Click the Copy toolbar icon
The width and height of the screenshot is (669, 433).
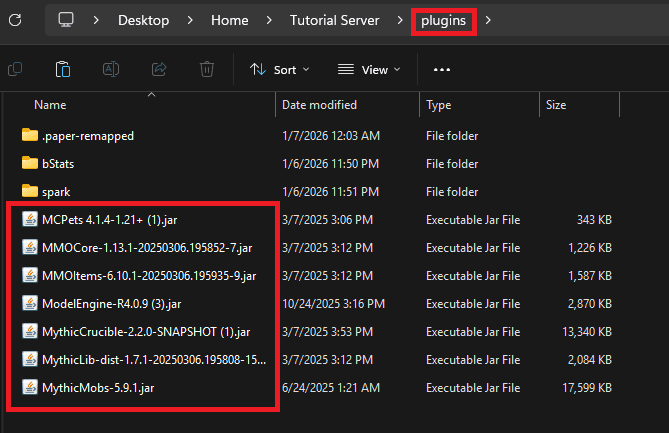tap(15, 69)
